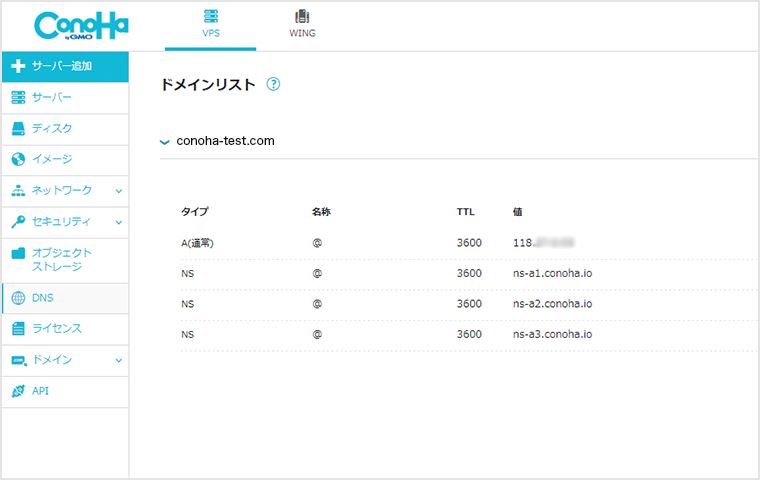
Task: Click the TTL column header
Action: (465, 212)
